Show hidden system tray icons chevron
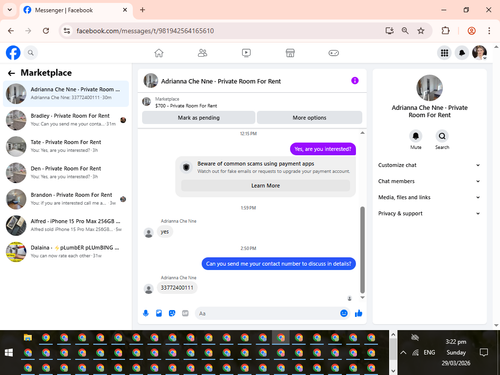 click(x=403, y=352)
